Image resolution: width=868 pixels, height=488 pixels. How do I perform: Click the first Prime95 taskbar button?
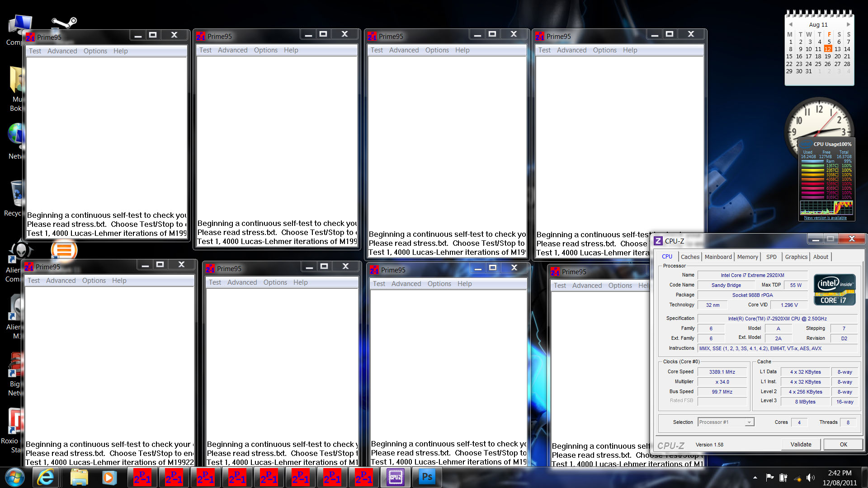142,477
